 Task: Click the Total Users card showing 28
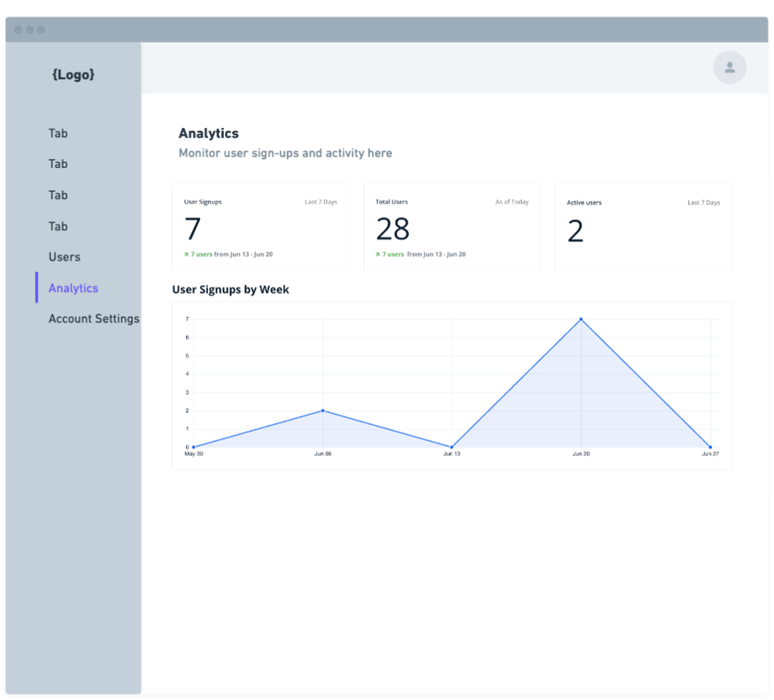click(452, 227)
